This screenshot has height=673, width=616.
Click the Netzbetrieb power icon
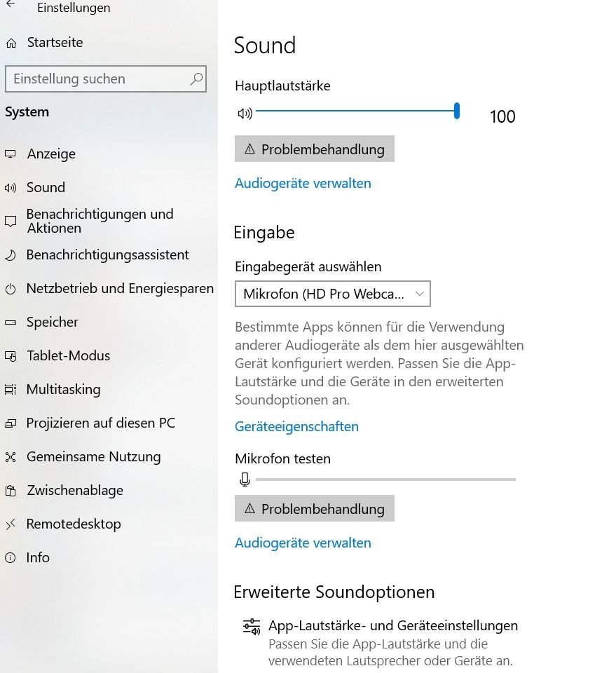point(11,289)
